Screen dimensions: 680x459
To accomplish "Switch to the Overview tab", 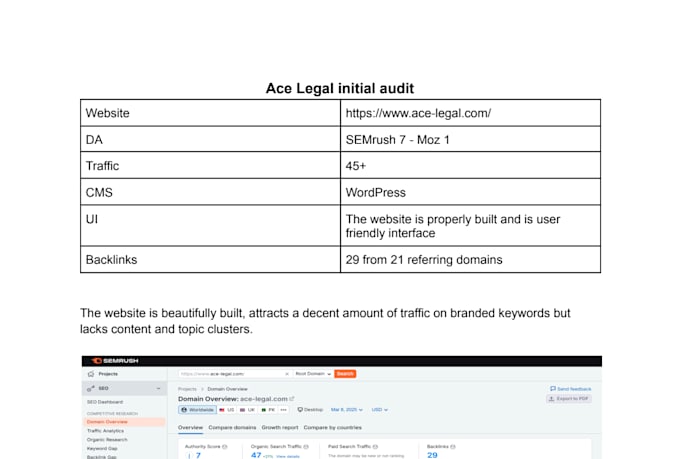I will click(x=190, y=428).
